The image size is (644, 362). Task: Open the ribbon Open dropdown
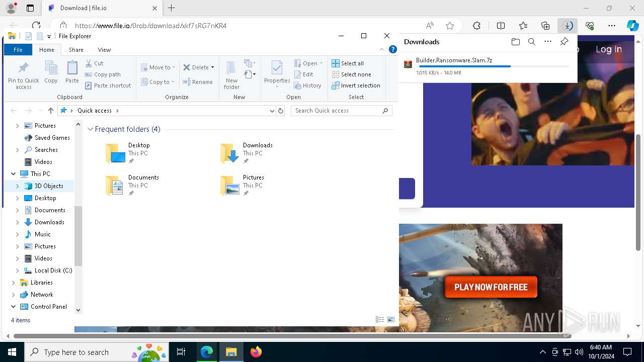[308, 63]
